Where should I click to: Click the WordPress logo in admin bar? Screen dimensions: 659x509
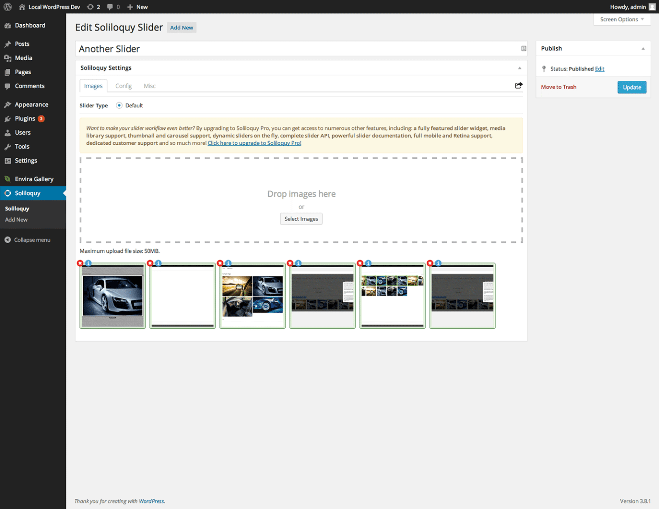pyautogui.click(x=8, y=7)
